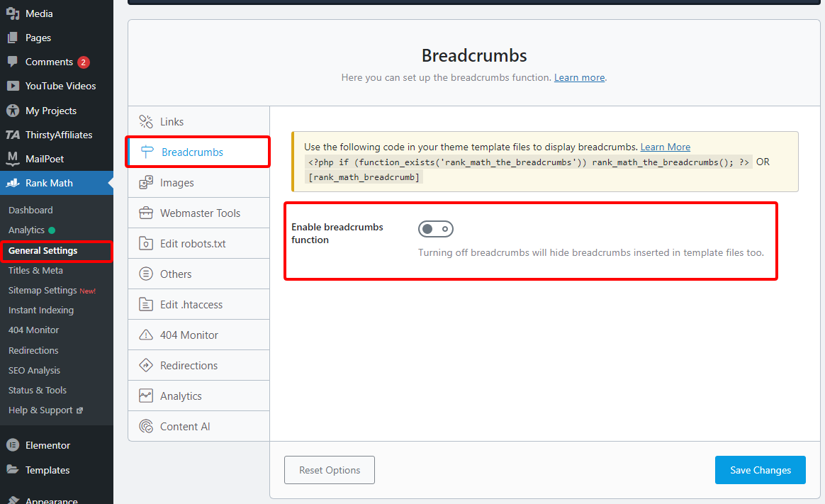Click the Templates folder icon
This screenshot has height=504, width=825.
tap(13, 469)
